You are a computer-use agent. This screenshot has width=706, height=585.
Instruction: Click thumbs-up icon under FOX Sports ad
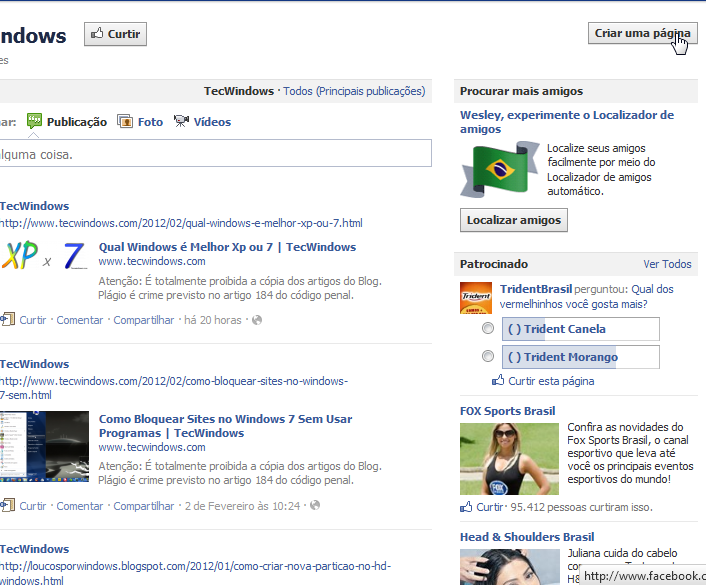(467, 507)
